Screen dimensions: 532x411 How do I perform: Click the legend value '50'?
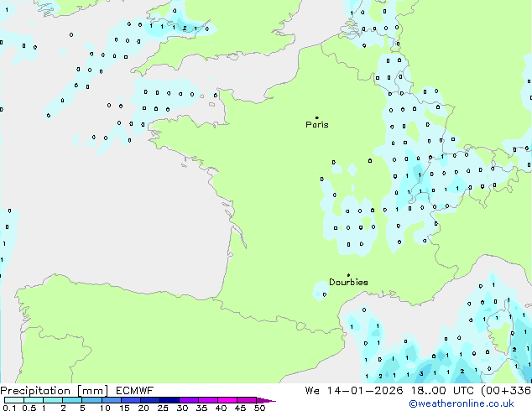point(260,408)
